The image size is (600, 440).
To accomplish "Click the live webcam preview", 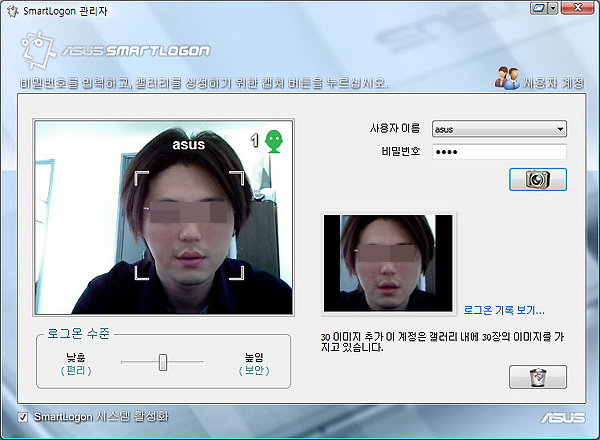I will pyautogui.click(x=164, y=217).
